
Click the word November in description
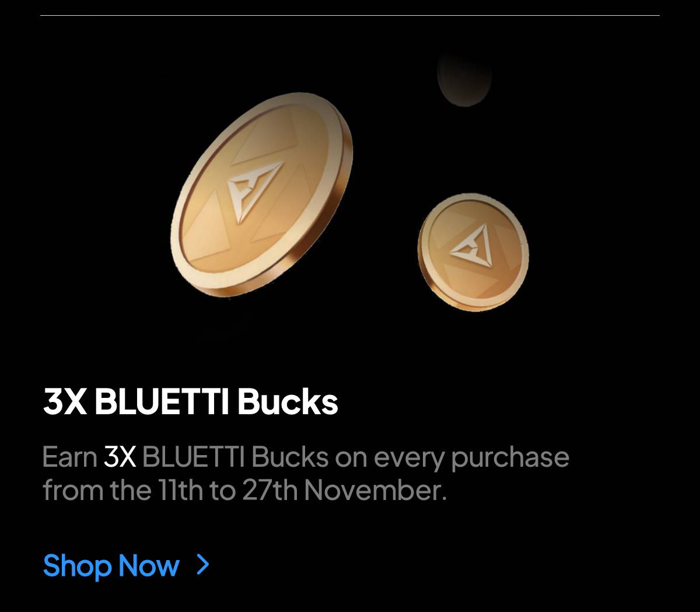pyautogui.click(x=375, y=491)
